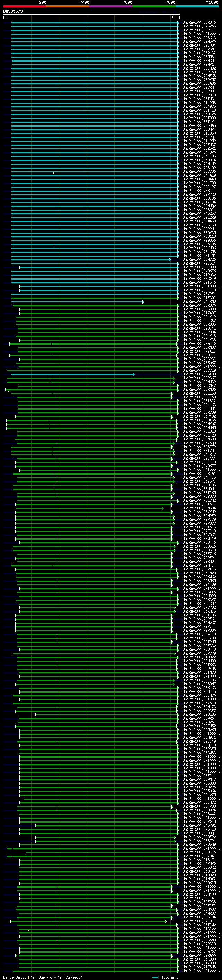Click the orange ~40% identity legend bar
The height and width of the screenshot is (980, 222).
[68, 6]
